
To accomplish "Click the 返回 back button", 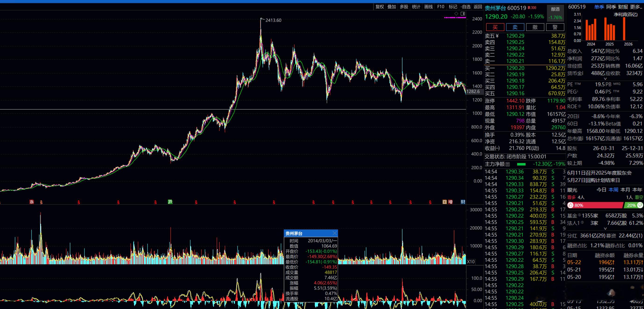I will [x=478, y=7].
